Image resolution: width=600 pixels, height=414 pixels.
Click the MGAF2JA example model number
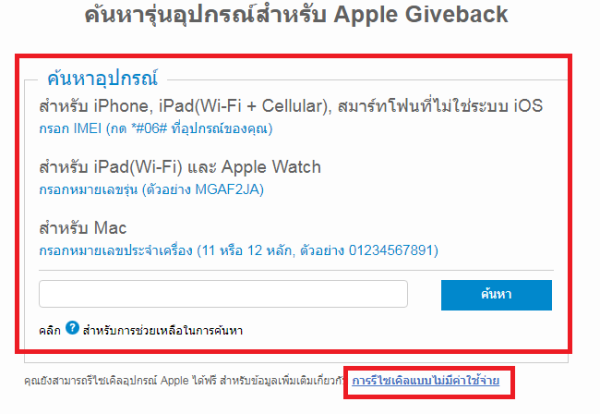228,189
